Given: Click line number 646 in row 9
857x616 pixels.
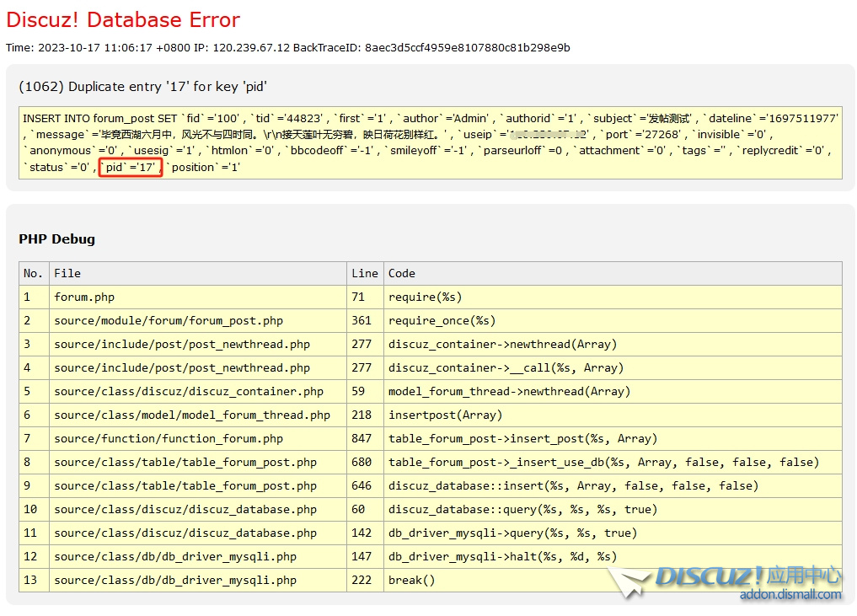Looking at the screenshot, I should pos(362,485).
